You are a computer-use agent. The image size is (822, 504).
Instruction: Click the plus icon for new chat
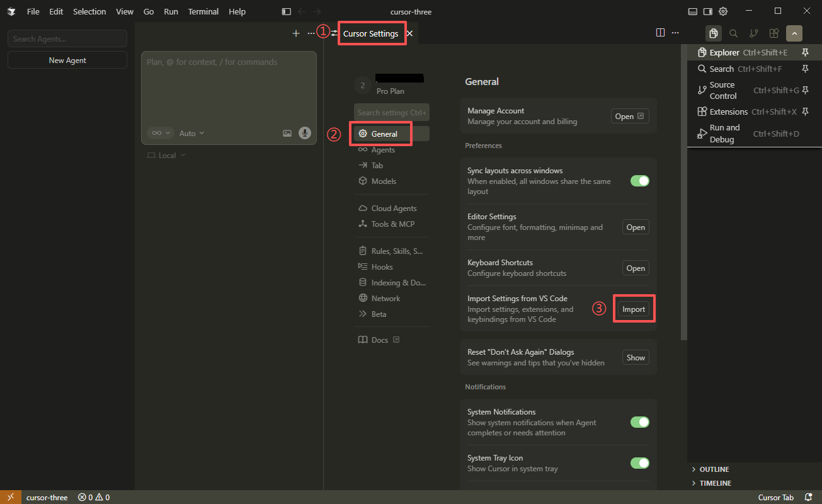(x=296, y=33)
